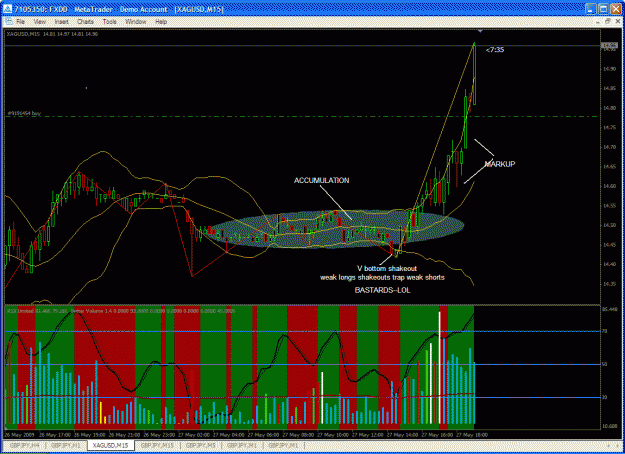This screenshot has width=625, height=454.
Task: Restore down the inner chart window
Action: (x=607, y=21)
